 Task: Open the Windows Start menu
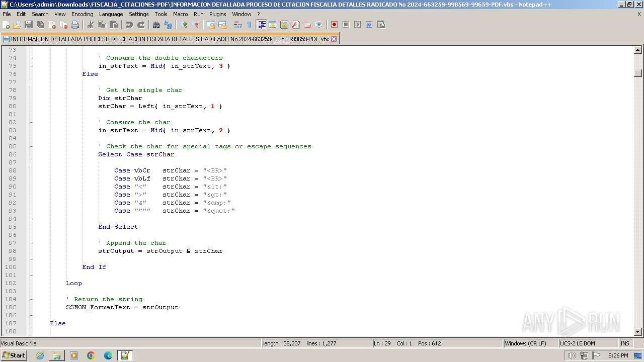point(14,355)
